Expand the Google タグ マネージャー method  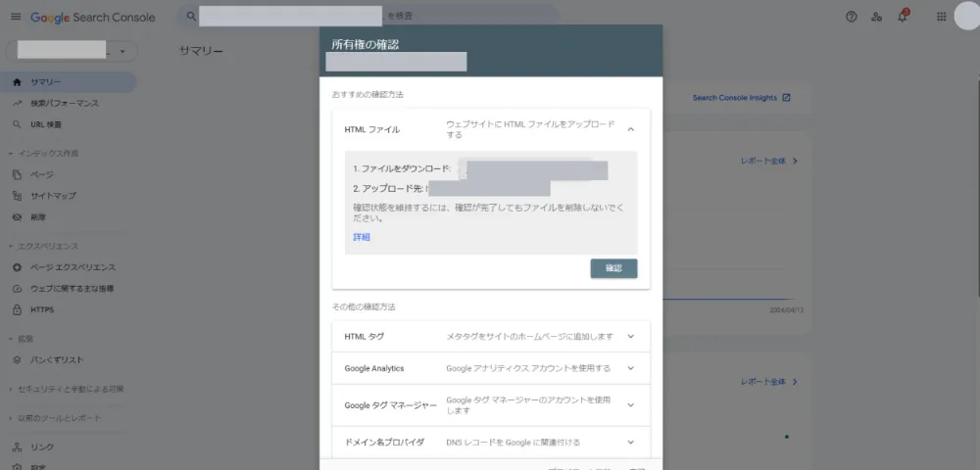point(491,405)
